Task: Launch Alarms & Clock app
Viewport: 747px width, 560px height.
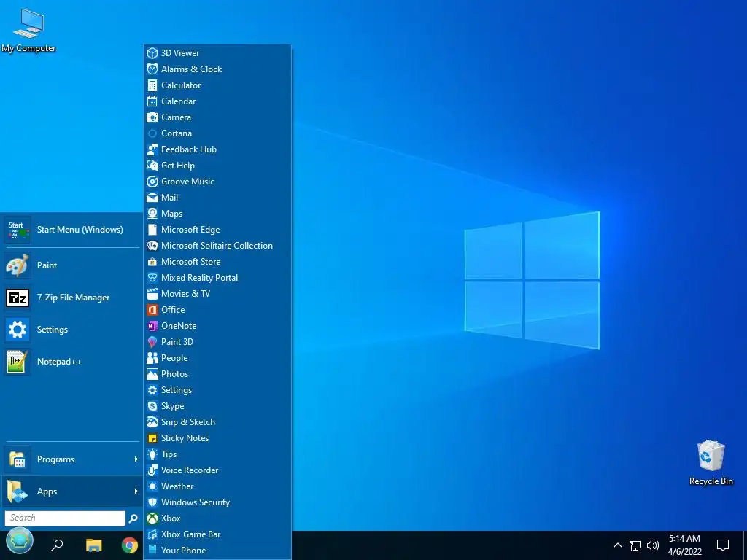Action: point(217,69)
